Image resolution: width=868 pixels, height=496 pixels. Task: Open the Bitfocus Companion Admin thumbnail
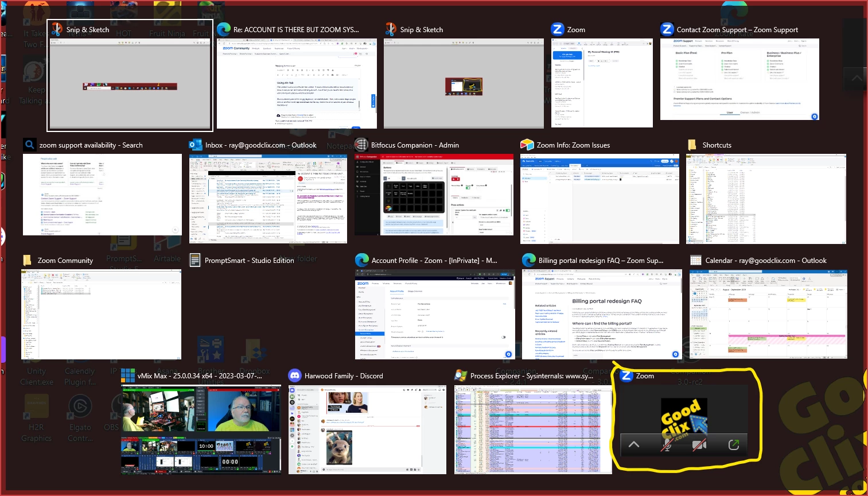[434, 195]
